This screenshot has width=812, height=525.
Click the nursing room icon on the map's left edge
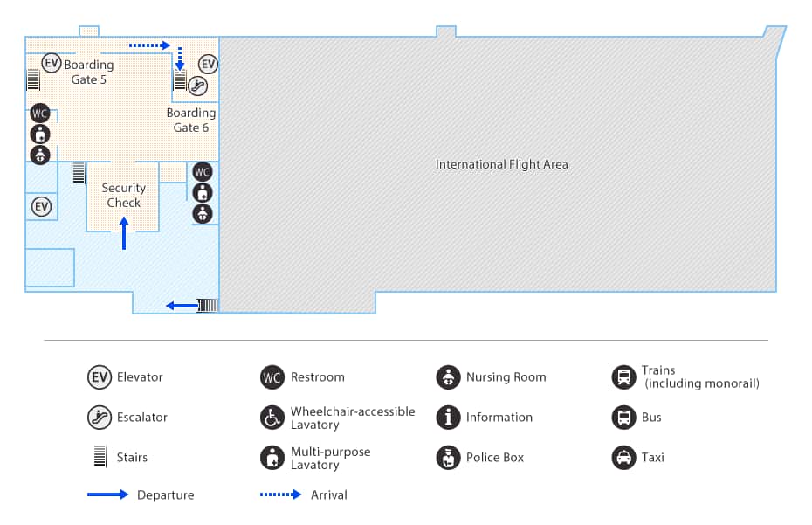coord(40,155)
